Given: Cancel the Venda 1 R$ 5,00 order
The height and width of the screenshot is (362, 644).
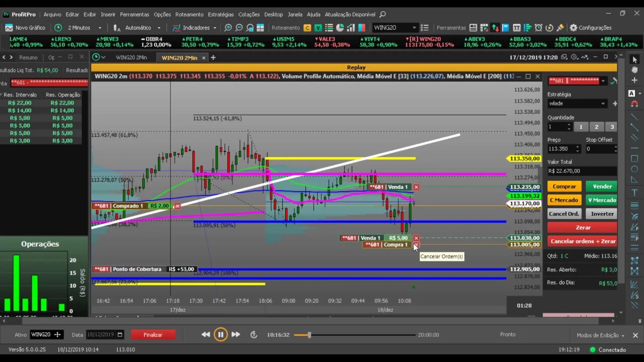Looking at the screenshot, I should [416, 238].
